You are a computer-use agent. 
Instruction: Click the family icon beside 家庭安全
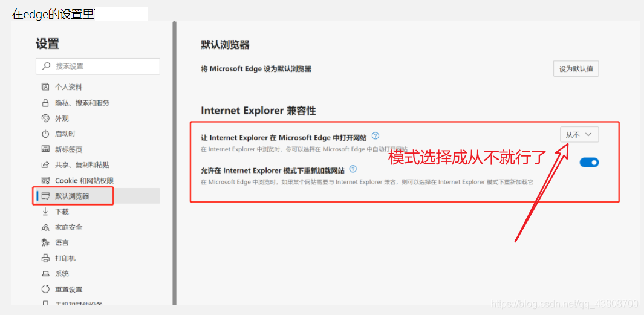point(45,227)
